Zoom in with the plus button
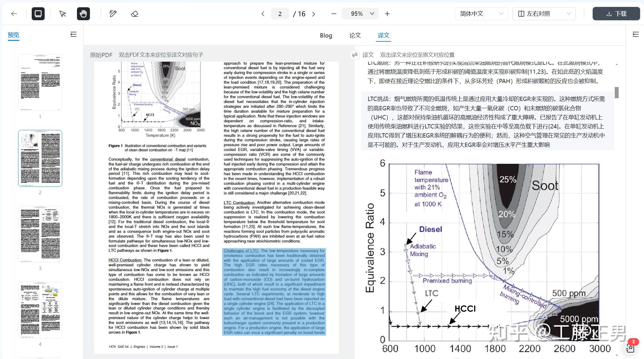The width and height of the screenshot is (644, 359). point(387,14)
